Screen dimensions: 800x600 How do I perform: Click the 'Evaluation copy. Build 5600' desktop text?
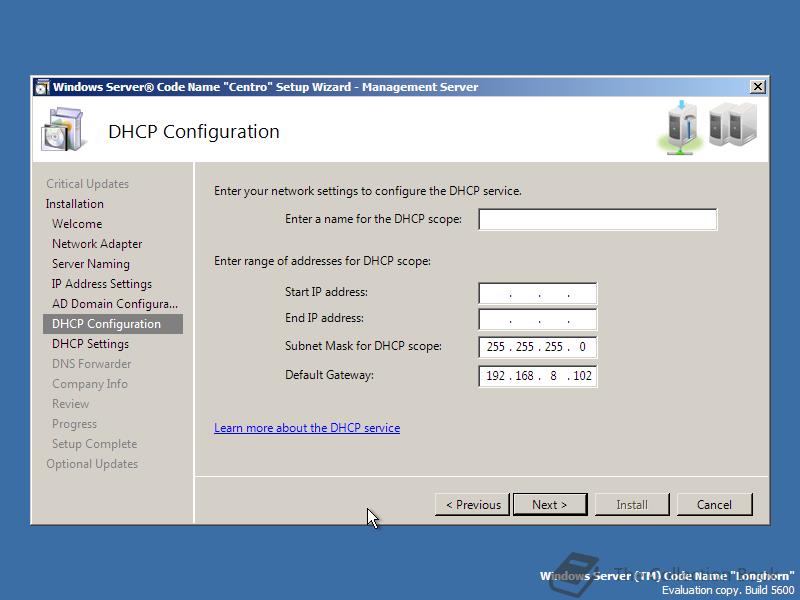click(x=729, y=590)
